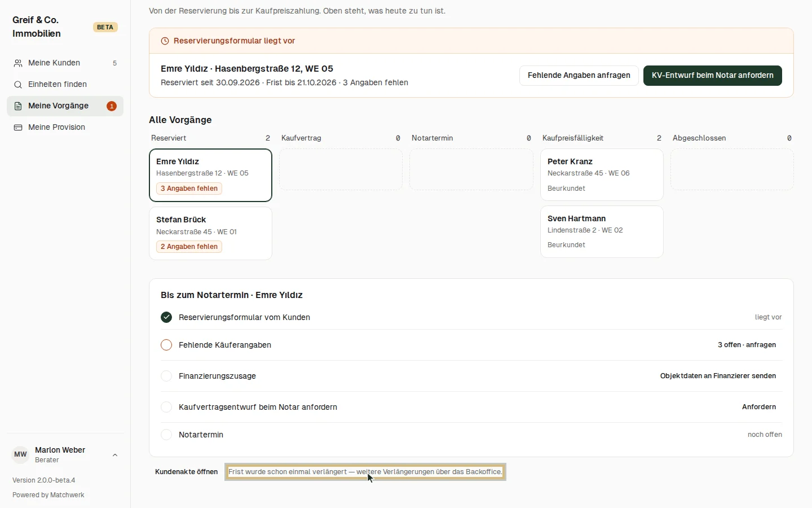Click the Greif & Co. Immobilien logo text

click(37, 27)
